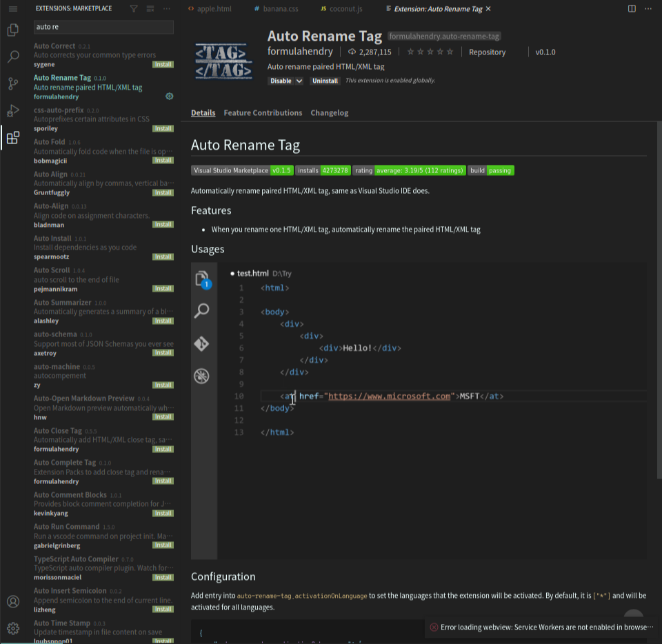
Task: Click the Auto Rename Tag logo image
Action: (x=223, y=62)
